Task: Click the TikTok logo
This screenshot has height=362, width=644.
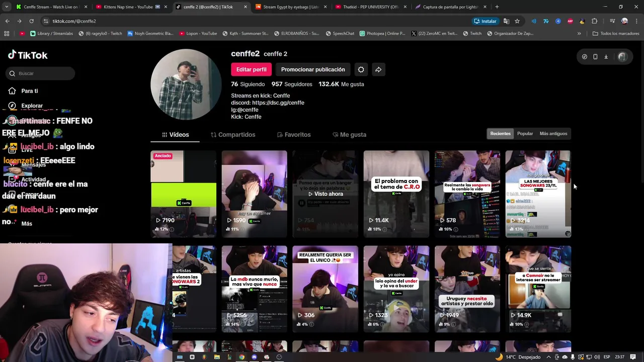Action: tap(28, 55)
